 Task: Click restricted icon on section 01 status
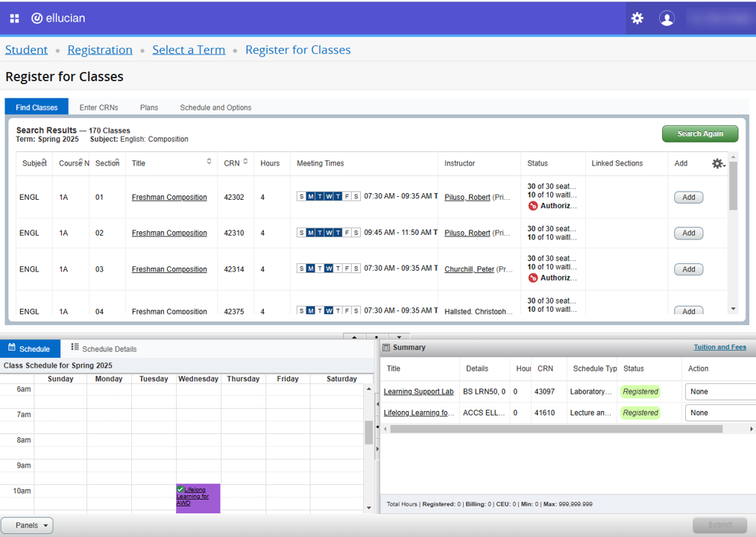coord(533,206)
